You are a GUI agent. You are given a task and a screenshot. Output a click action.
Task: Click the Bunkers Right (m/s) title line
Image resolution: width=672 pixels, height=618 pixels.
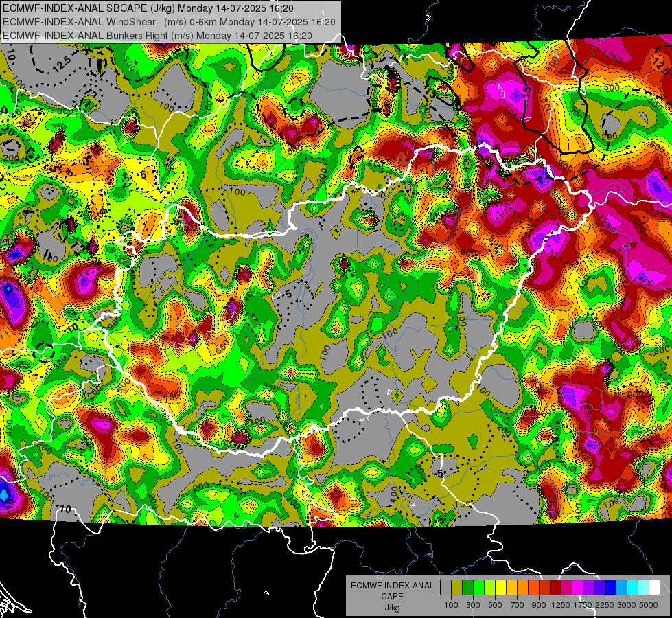click(x=157, y=36)
